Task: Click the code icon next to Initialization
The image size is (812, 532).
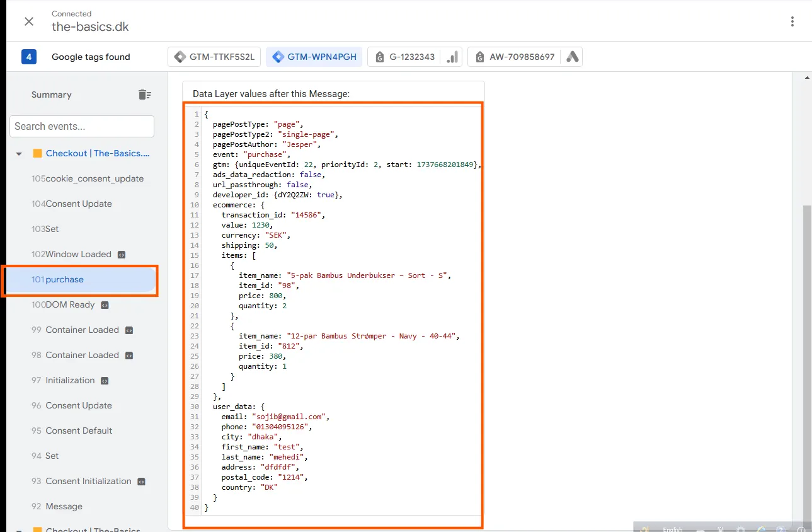Action: (x=105, y=381)
